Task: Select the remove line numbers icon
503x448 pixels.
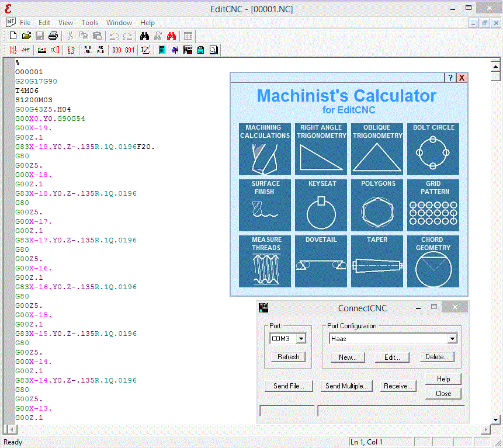Action: pyautogui.click(x=27, y=50)
